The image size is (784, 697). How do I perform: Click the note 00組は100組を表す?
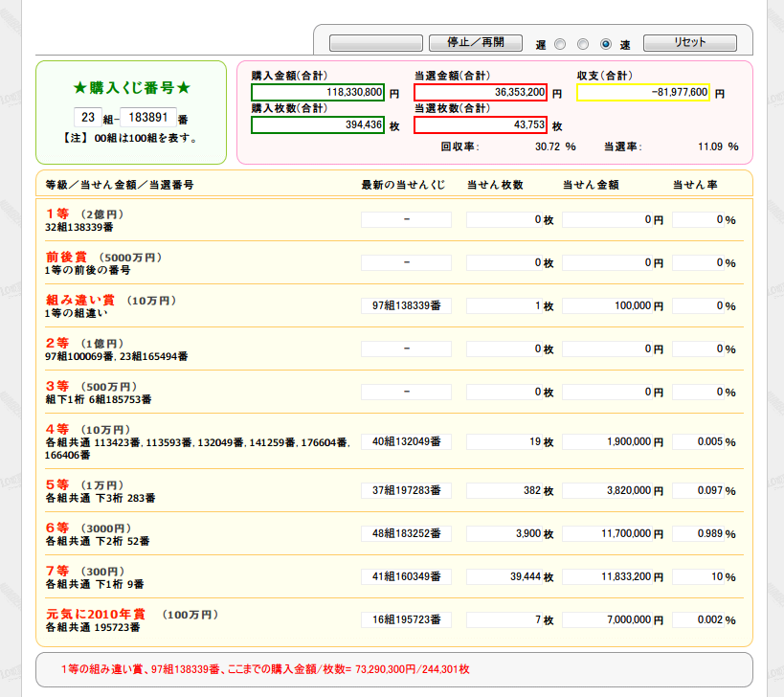[131, 138]
